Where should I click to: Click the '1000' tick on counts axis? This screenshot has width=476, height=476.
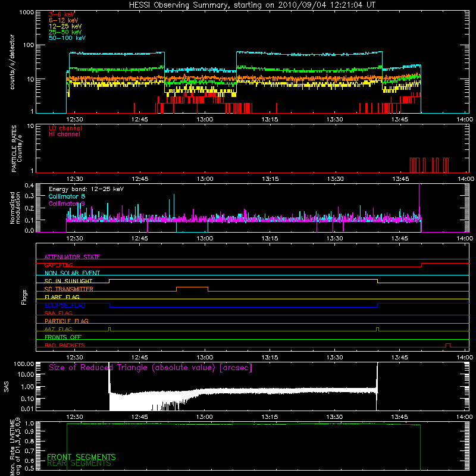tap(26, 12)
